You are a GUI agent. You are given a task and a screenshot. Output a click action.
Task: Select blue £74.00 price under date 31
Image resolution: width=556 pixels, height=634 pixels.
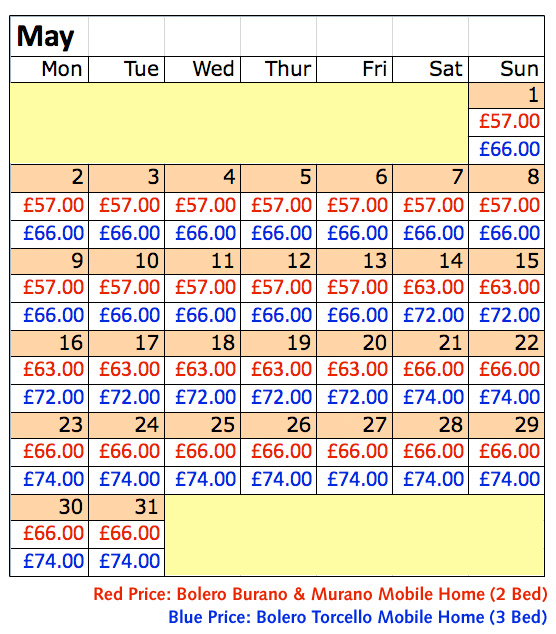point(129,561)
